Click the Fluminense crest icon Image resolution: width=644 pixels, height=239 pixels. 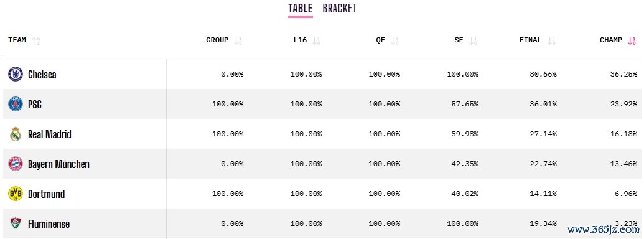pyautogui.click(x=15, y=223)
